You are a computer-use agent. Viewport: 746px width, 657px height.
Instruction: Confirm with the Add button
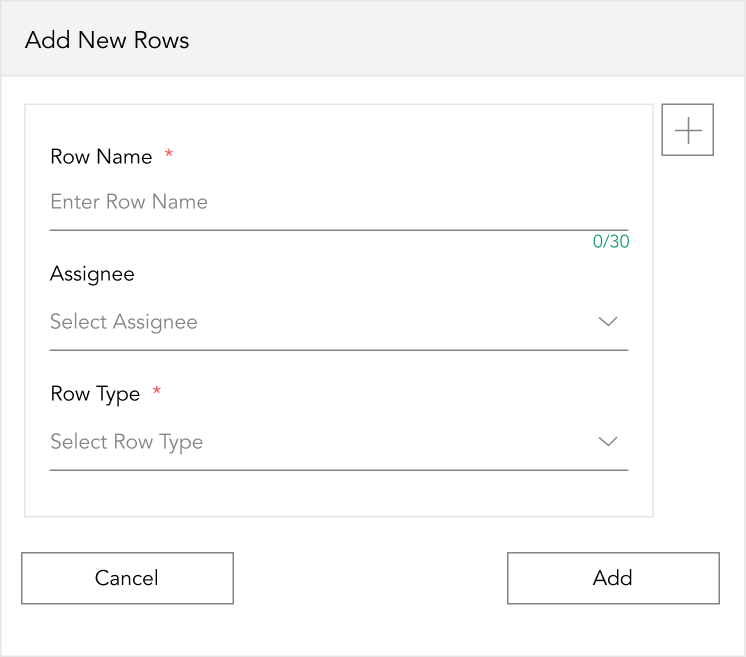[613, 578]
